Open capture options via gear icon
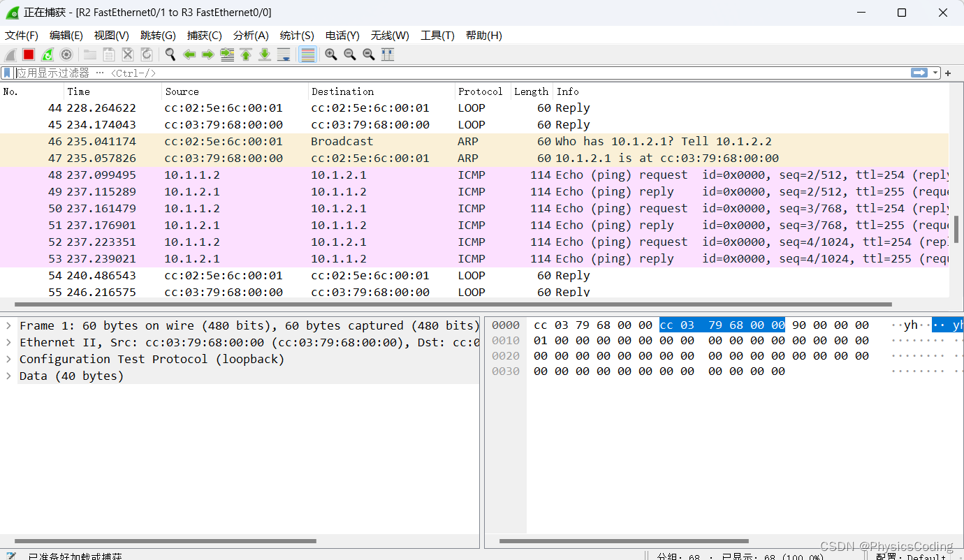Screen dimensions: 964x560 (66, 54)
